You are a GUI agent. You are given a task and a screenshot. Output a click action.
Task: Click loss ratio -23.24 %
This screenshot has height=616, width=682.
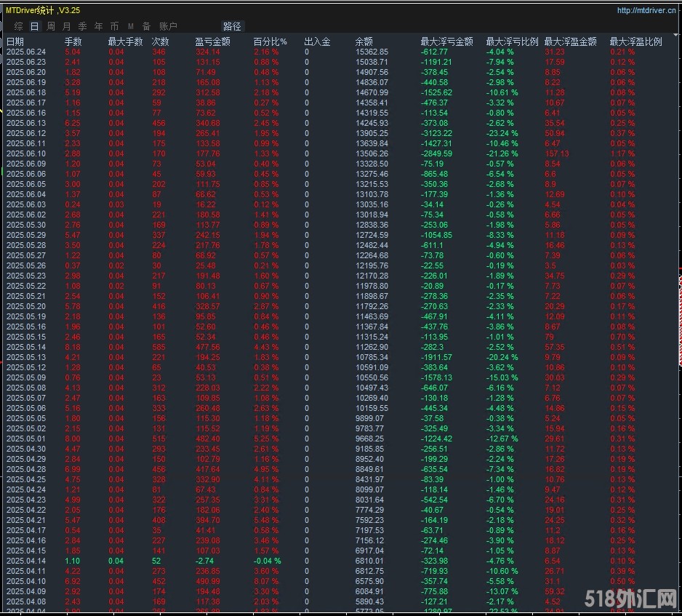pyautogui.click(x=502, y=134)
